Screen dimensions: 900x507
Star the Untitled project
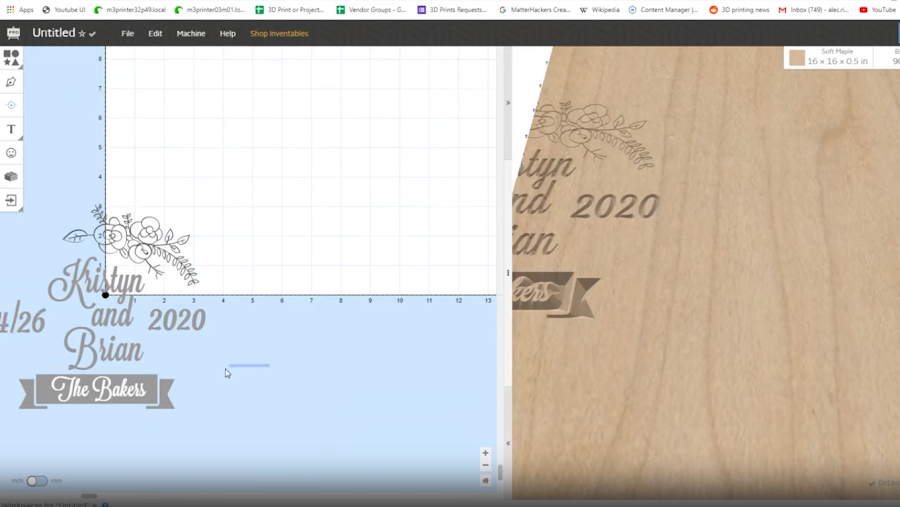pos(82,34)
